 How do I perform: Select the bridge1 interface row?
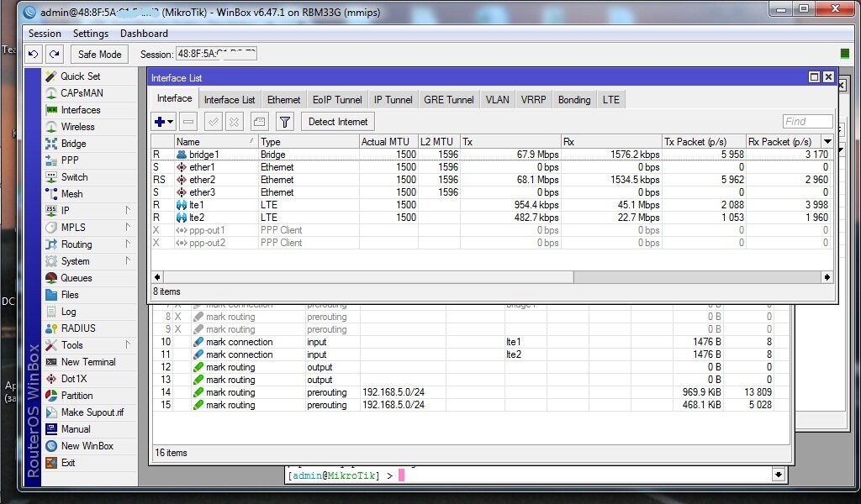tap(492, 155)
